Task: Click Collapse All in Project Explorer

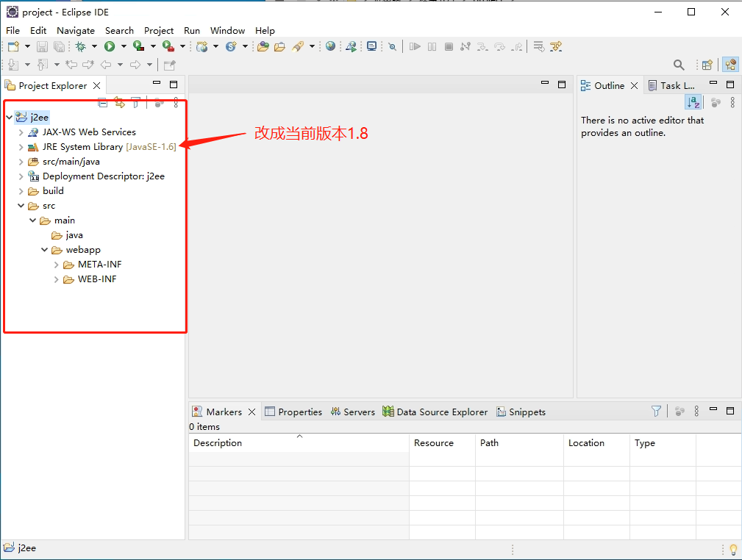Action: [103, 101]
